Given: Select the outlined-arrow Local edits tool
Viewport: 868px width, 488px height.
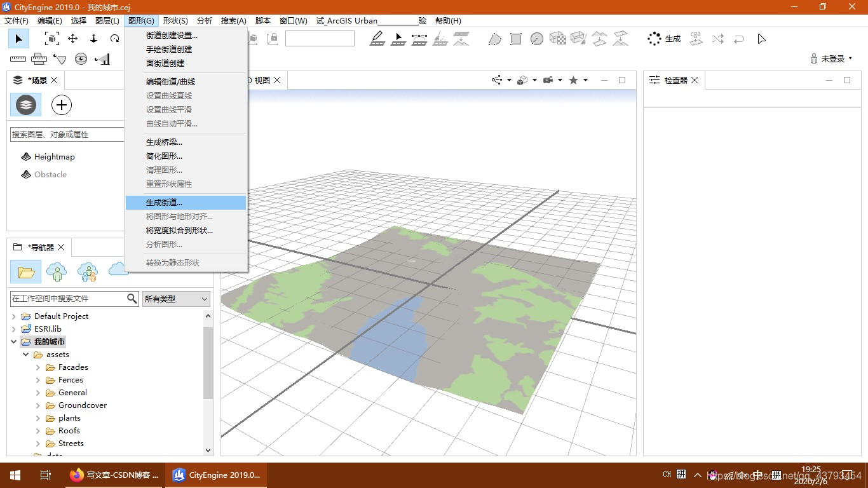Looking at the screenshot, I should [761, 39].
